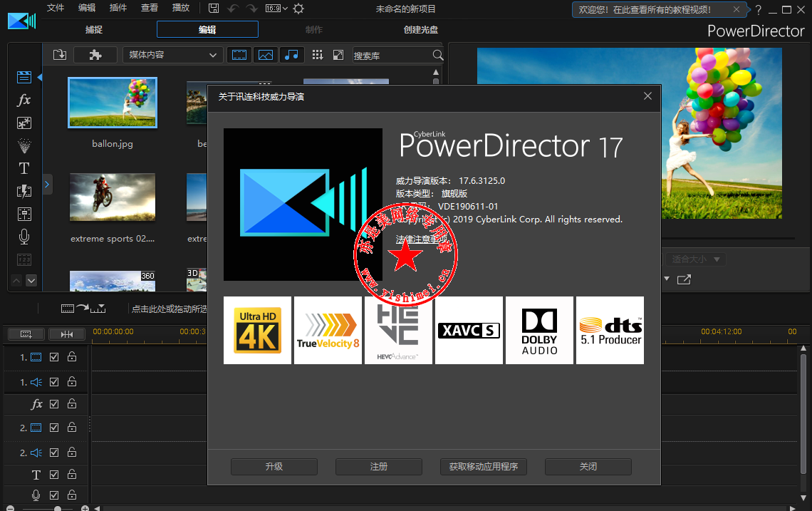Toggle the lock on the fx track
This screenshot has height=511, width=812.
(72, 403)
